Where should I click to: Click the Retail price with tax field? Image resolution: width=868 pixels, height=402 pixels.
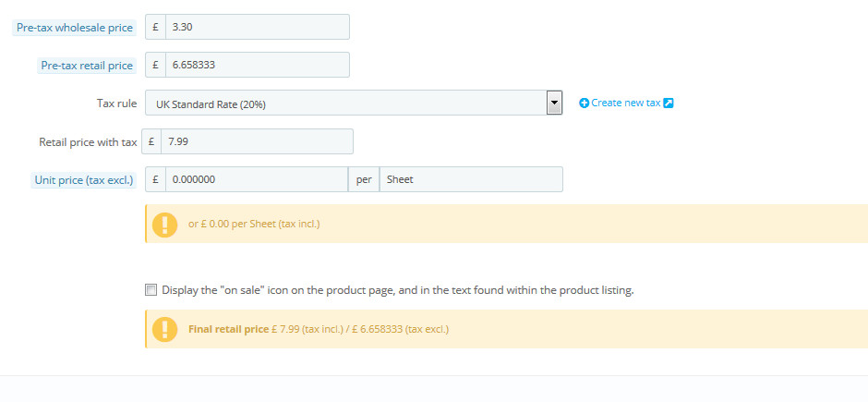257,141
